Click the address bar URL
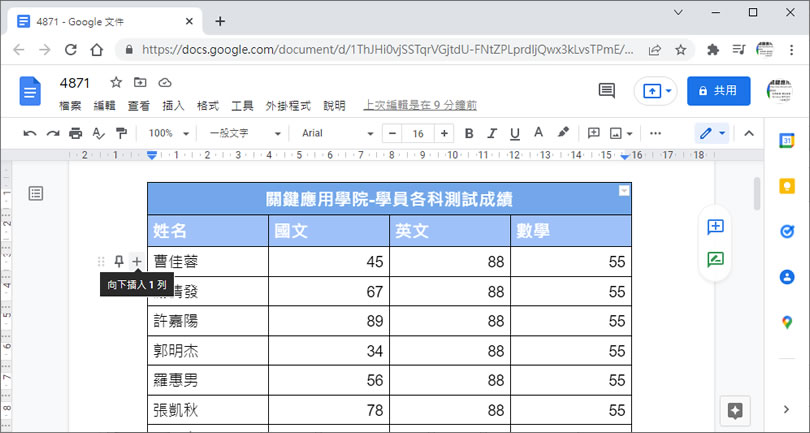The image size is (810, 433). [387, 50]
